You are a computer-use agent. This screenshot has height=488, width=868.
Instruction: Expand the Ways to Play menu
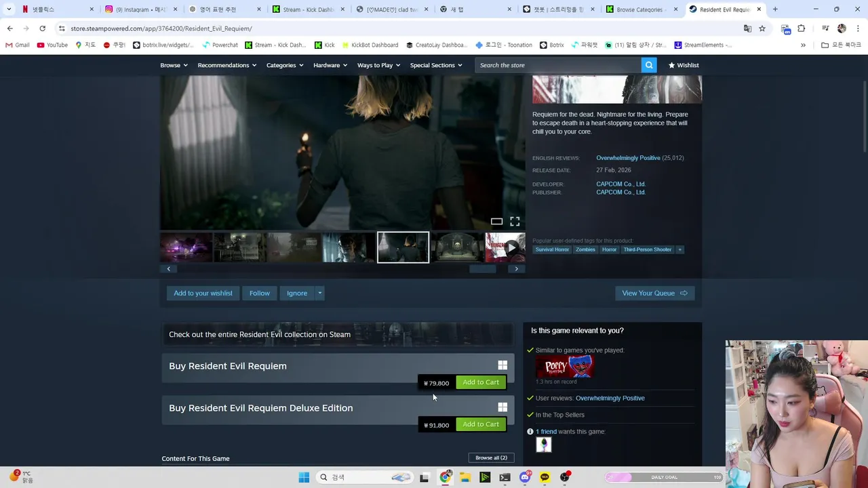click(379, 65)
